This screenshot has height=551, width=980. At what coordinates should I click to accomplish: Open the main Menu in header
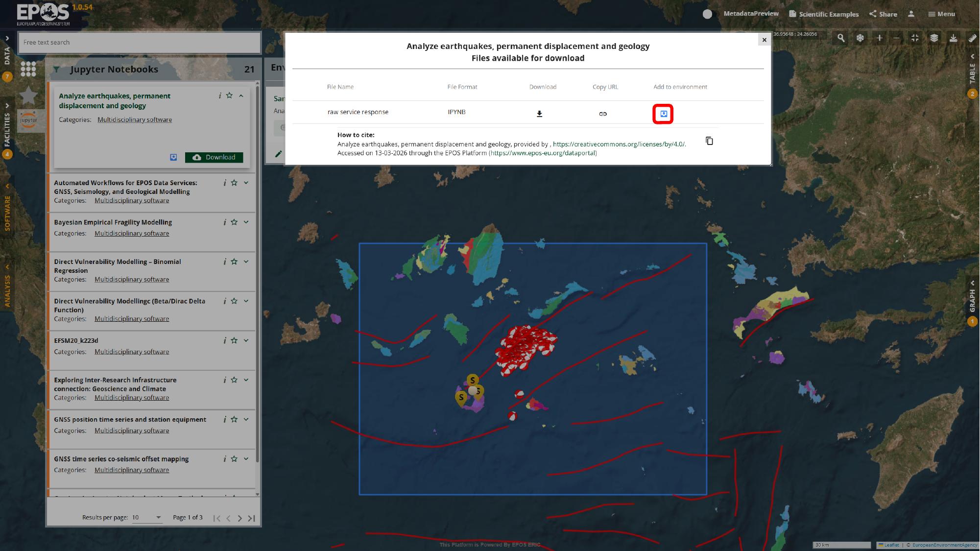click(x=941, y=14)
